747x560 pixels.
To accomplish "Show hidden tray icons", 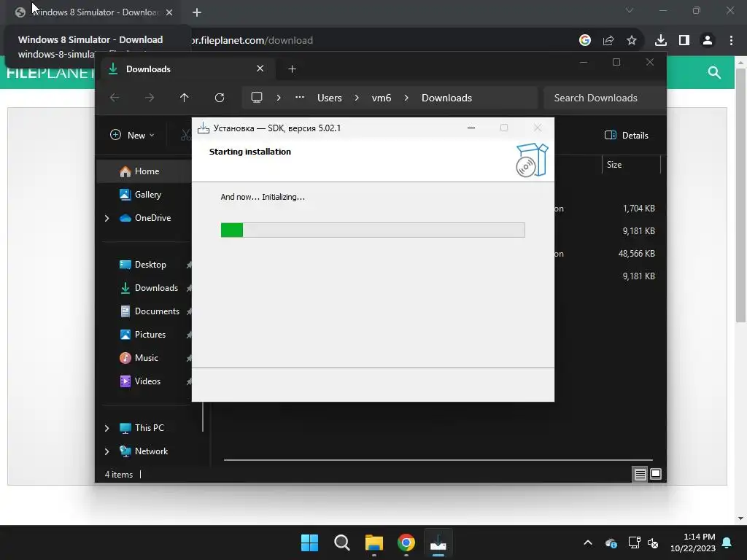I will click(588, 542).
